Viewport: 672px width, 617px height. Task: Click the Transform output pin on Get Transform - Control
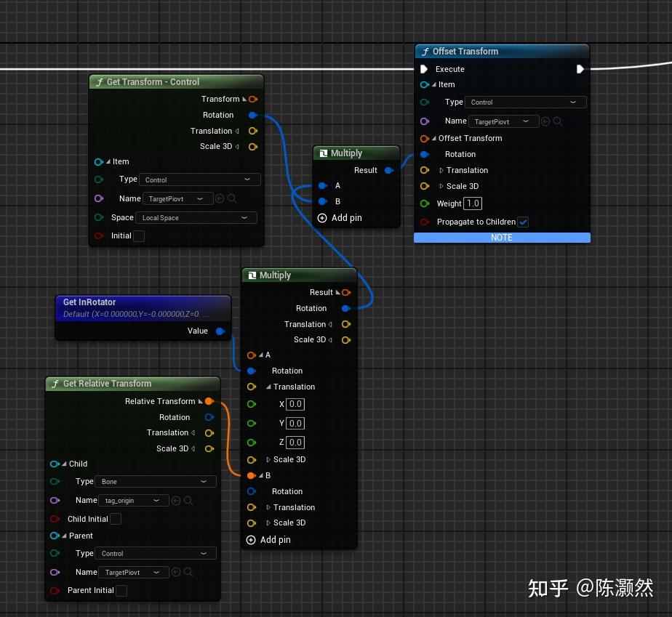pyautogui.click(x=252, y=99)
